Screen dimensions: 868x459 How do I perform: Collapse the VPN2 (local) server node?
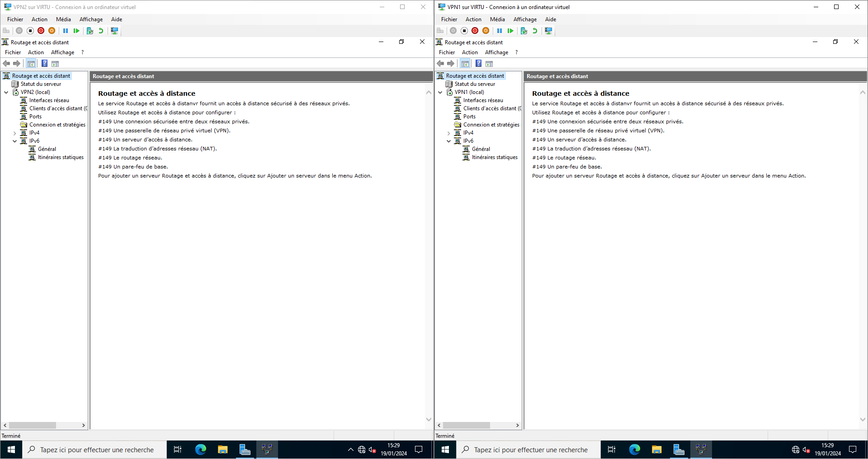point(6,92)
